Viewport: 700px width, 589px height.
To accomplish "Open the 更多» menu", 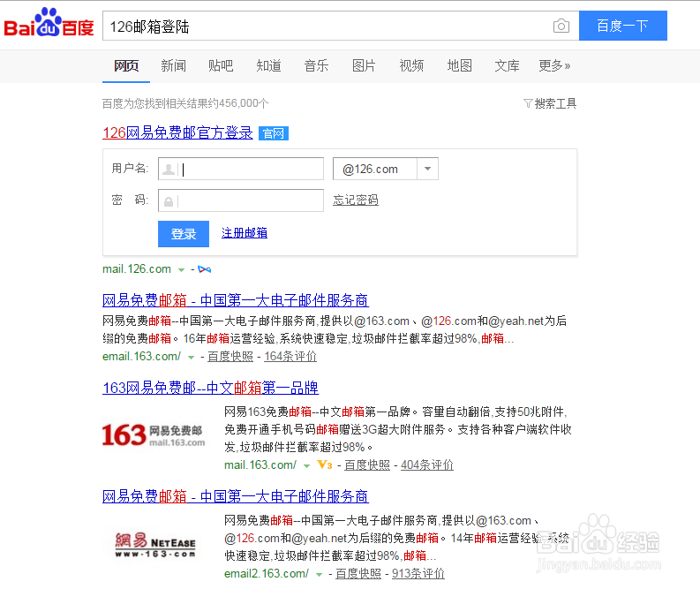I will click(554, 65).
